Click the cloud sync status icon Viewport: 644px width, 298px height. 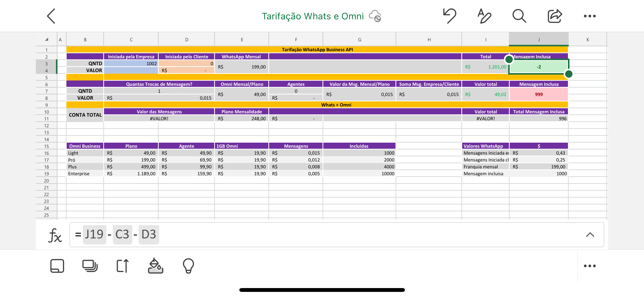(375, 16)
